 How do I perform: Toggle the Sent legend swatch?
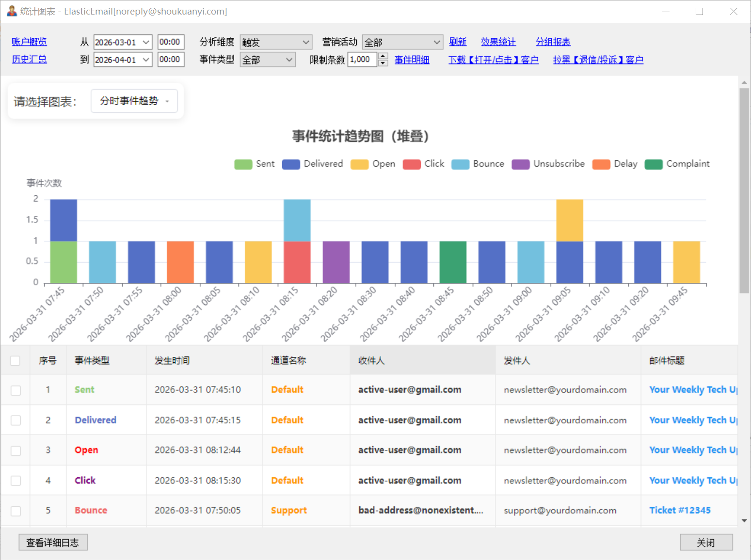click(243, 164)
